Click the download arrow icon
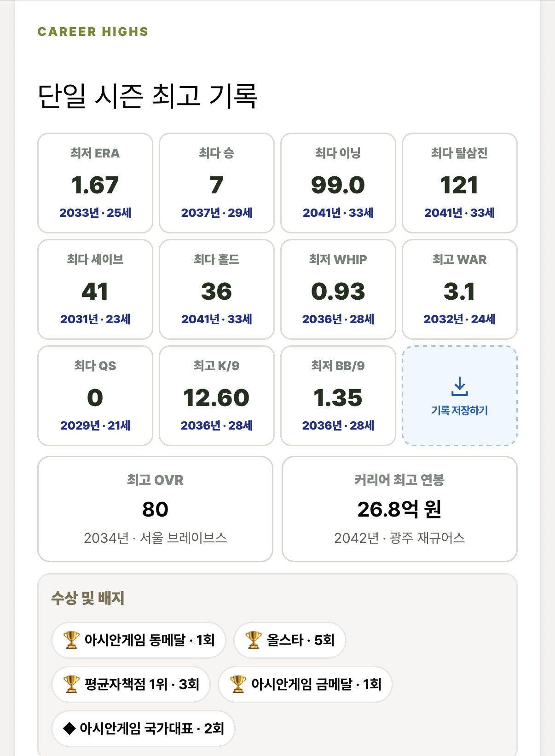555x756 pixels. pos(459,386)
